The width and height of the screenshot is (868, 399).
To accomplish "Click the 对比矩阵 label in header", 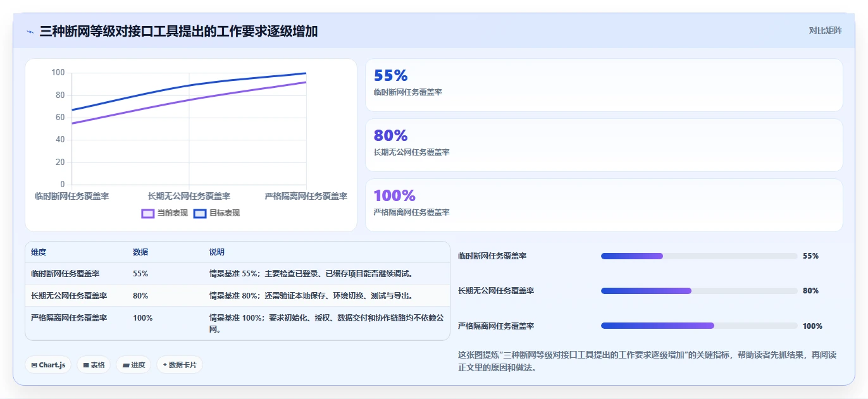I will coord(825,30).
